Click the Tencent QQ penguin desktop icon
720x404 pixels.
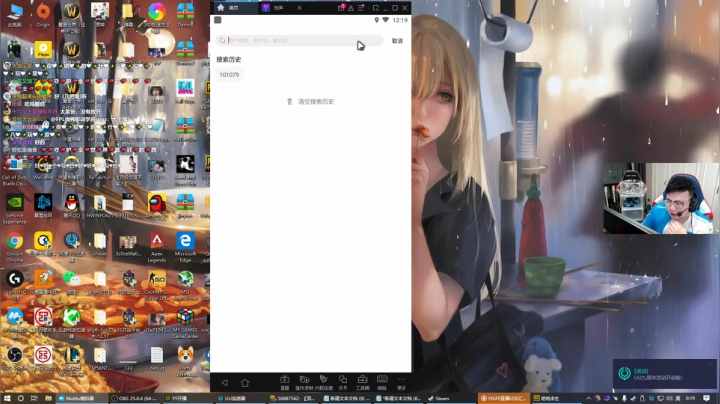pyautogui.click(x=71, y=205)
